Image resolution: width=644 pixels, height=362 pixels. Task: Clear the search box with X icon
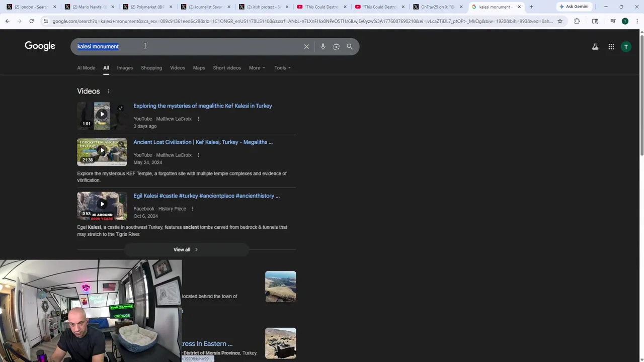[306, 47]
